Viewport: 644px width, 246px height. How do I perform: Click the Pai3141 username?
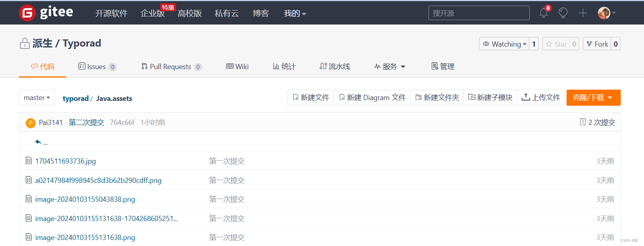click(x=51, y=122)
